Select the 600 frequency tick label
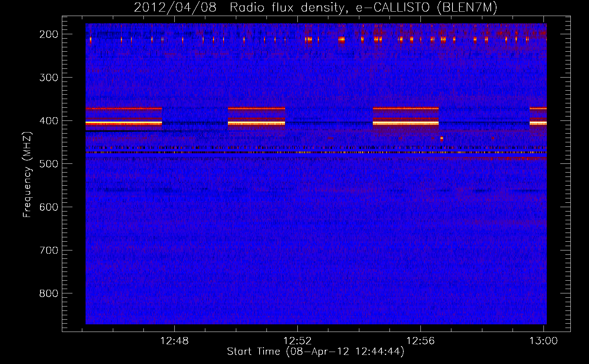Image resolution: width=589 pixels, height=364 pixels. (49, 207)
